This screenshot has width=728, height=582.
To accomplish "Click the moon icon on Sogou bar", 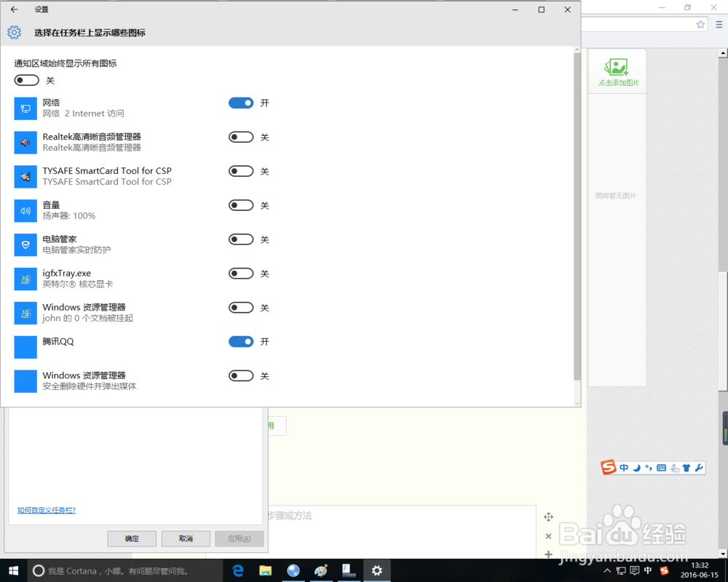I will 636,468.
